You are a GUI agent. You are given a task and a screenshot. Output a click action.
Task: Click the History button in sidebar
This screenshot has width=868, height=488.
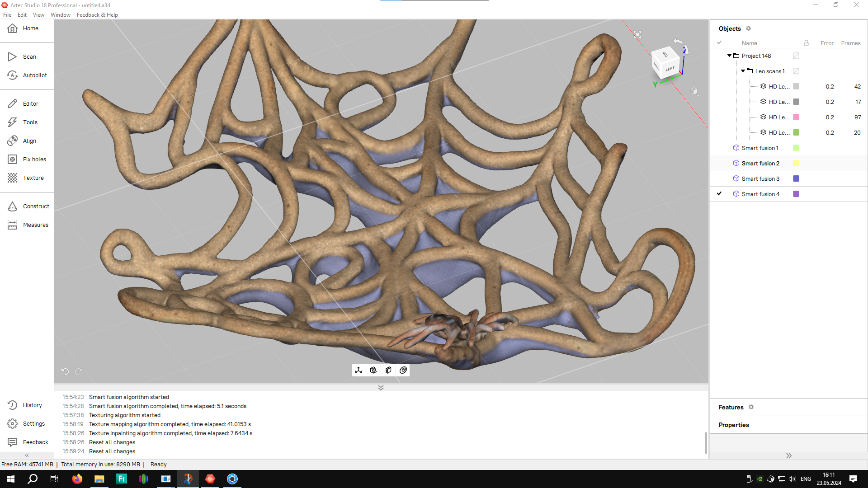(27, 404)
